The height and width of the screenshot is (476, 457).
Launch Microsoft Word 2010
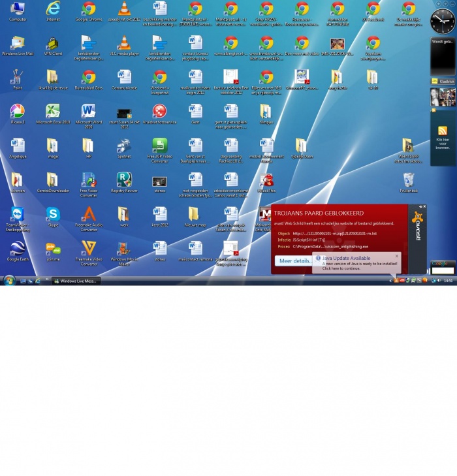89,116
